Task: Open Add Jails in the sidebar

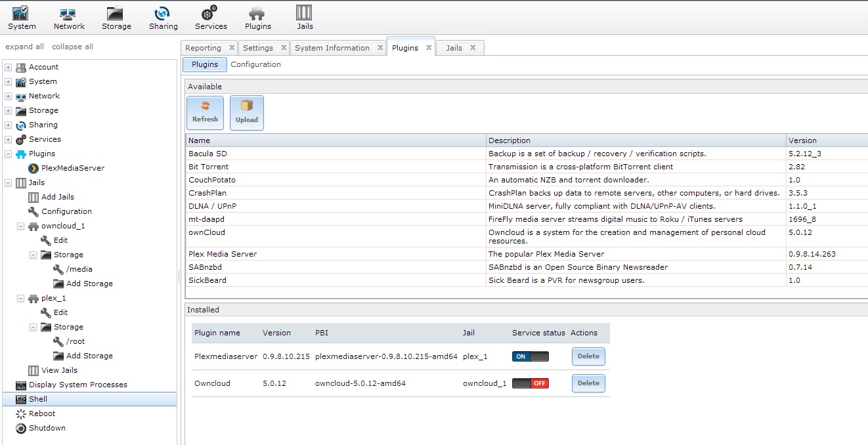Action: tap(51, 197)
